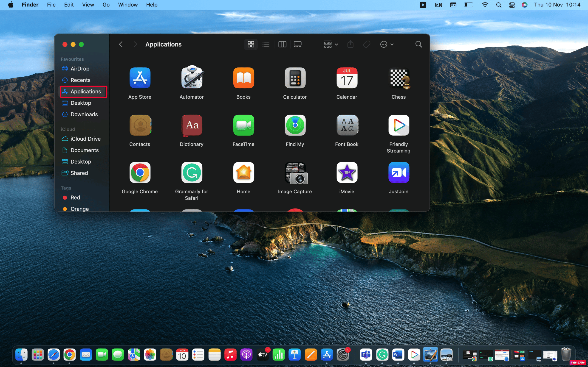The height and width of the screenshot is (367, 588).
Task: Click the Edit menu in menu bar
Action: (x=69, y=5)
